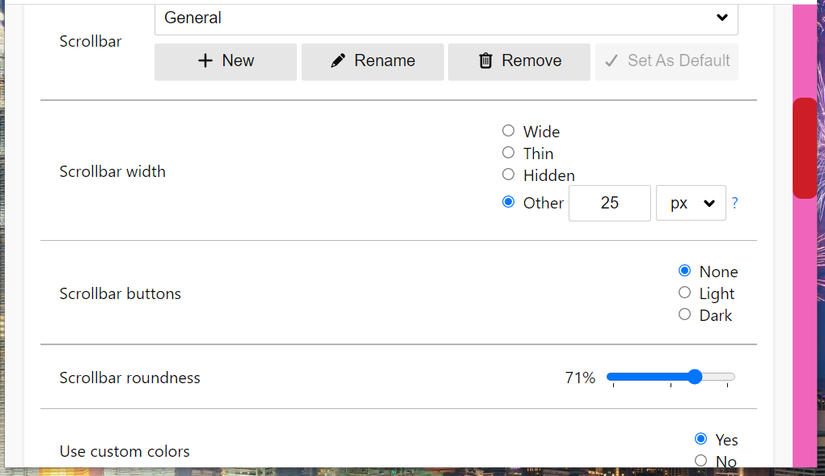Viewport: 825px width, 476px height.
Task: Click the plus icon on New button
Action: [x=205, y=61]
